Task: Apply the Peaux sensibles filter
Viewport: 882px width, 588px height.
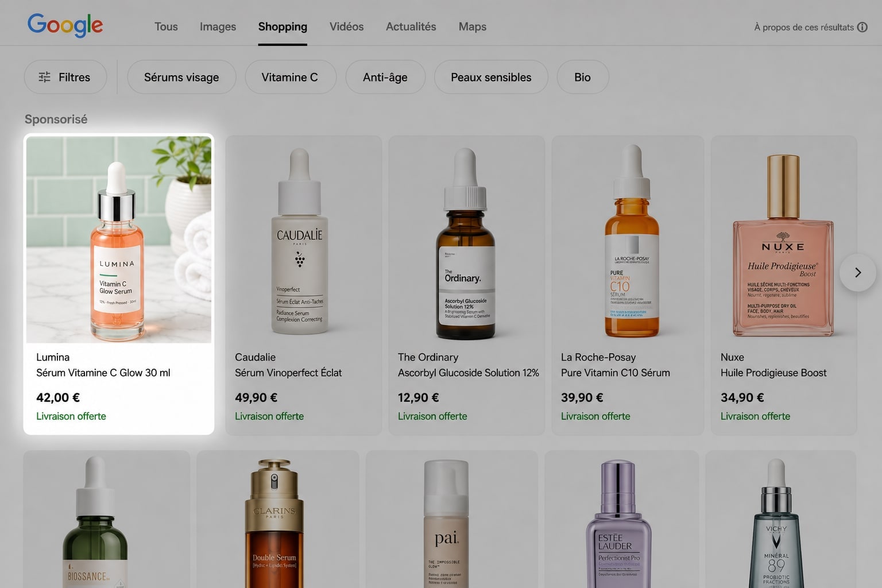Action: [x=491, y=77]
